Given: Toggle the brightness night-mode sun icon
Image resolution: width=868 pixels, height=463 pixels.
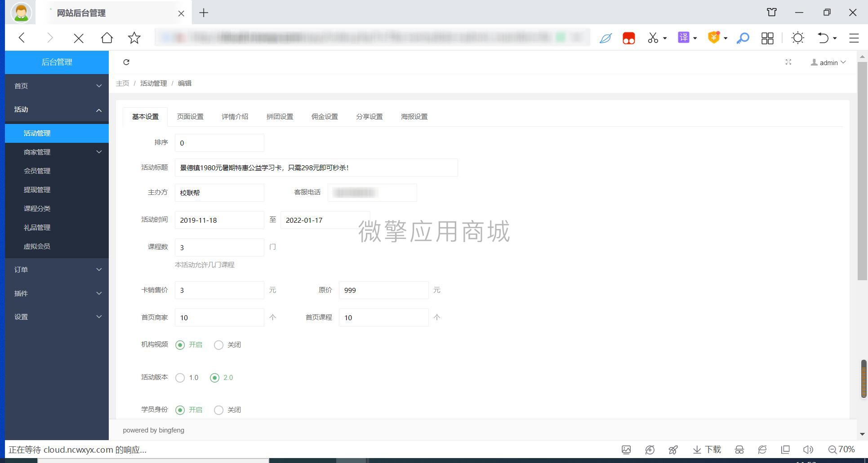Looking at the screenshot, I should coord(798,38).
